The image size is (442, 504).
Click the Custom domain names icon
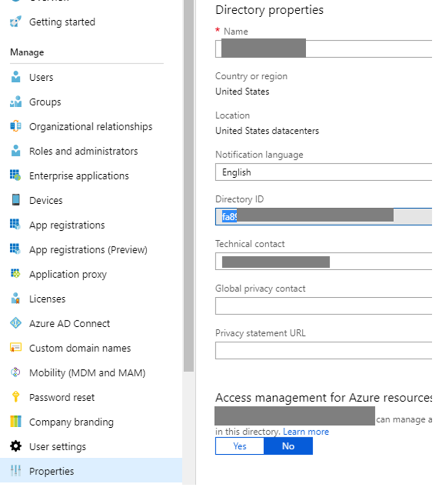[x=15, y=348]
